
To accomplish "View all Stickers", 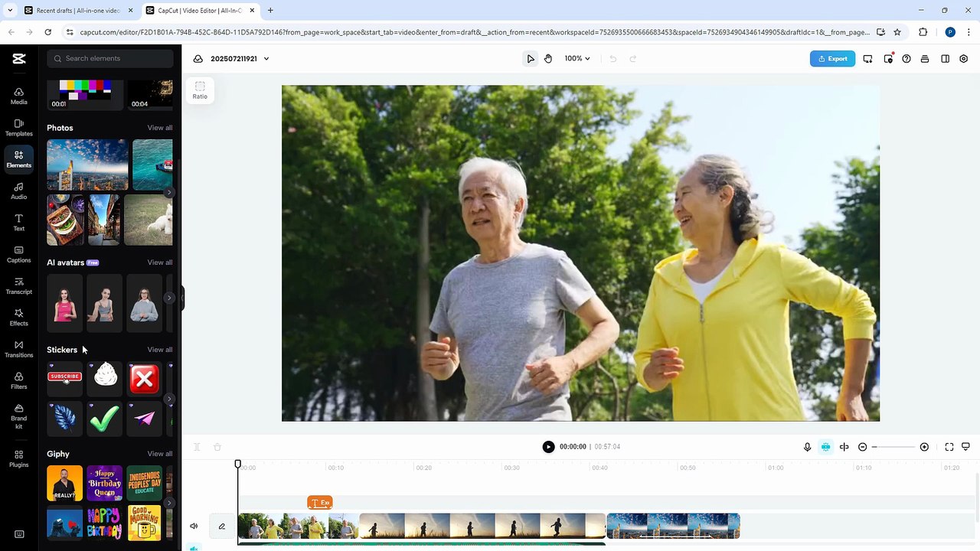I will 160,350.
